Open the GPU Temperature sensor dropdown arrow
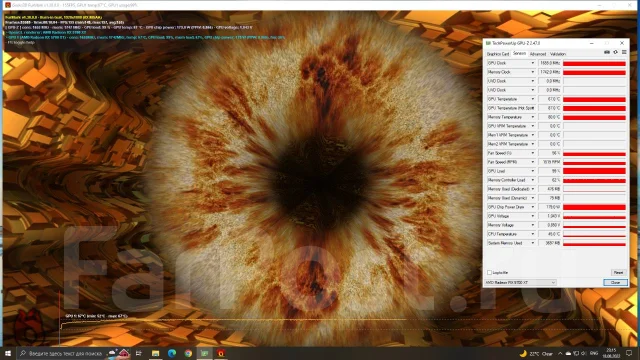The height and width of the screenshot is (360, 640). [x=532, y=99]
